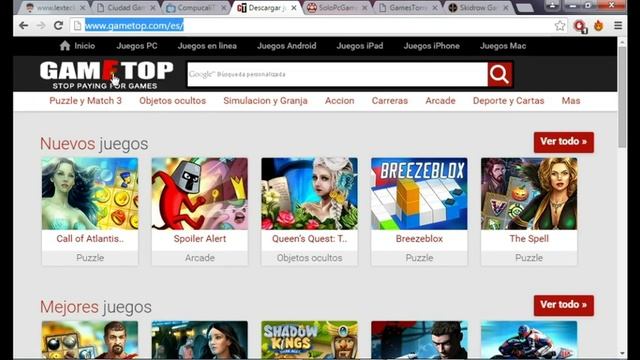
Task: Open the Arcade category in the category bar
Action: tap(440, 101)
